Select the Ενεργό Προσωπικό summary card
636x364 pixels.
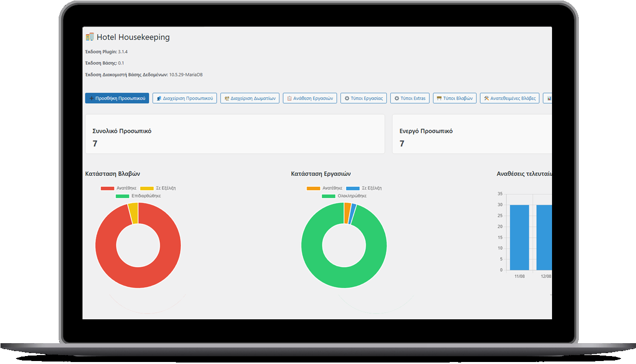472,134
